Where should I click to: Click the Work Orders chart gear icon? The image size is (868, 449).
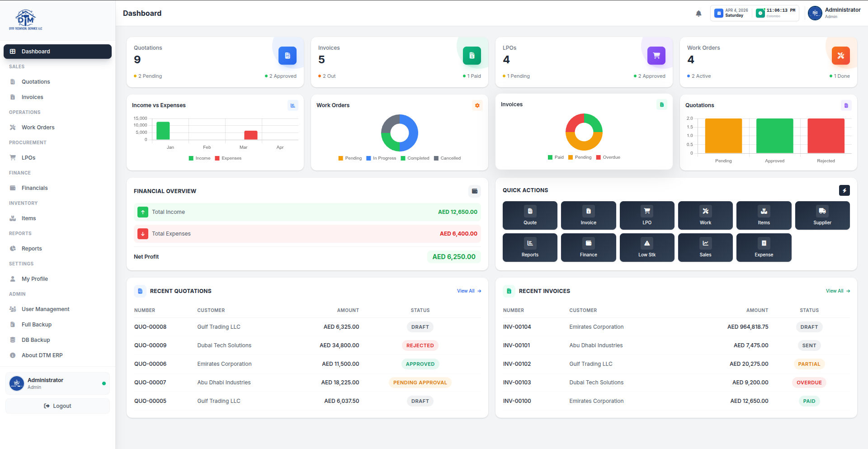click(477, 105)
